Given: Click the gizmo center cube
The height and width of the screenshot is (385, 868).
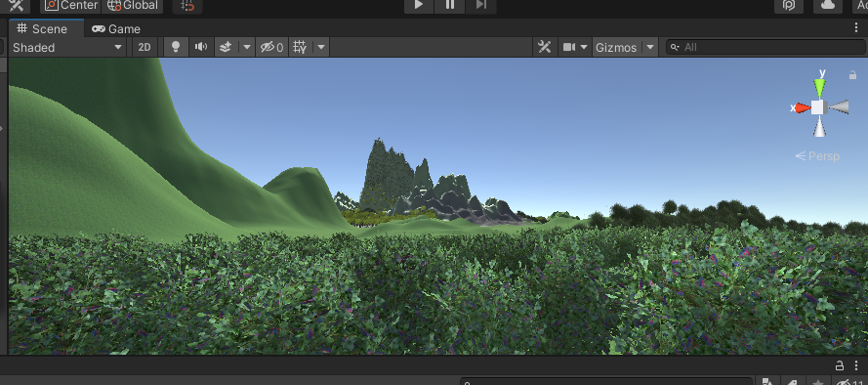Looking at the screenshot, I should 819,107.
